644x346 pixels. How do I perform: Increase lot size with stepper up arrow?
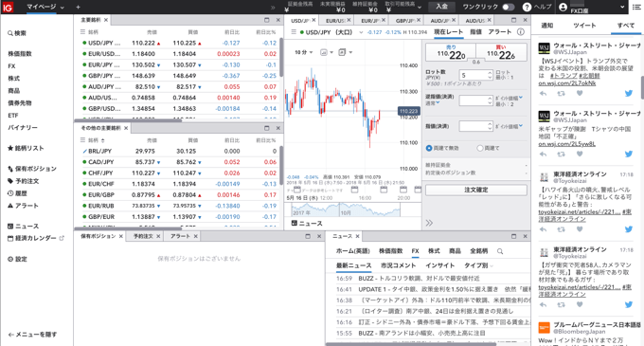tap(490, 73)
